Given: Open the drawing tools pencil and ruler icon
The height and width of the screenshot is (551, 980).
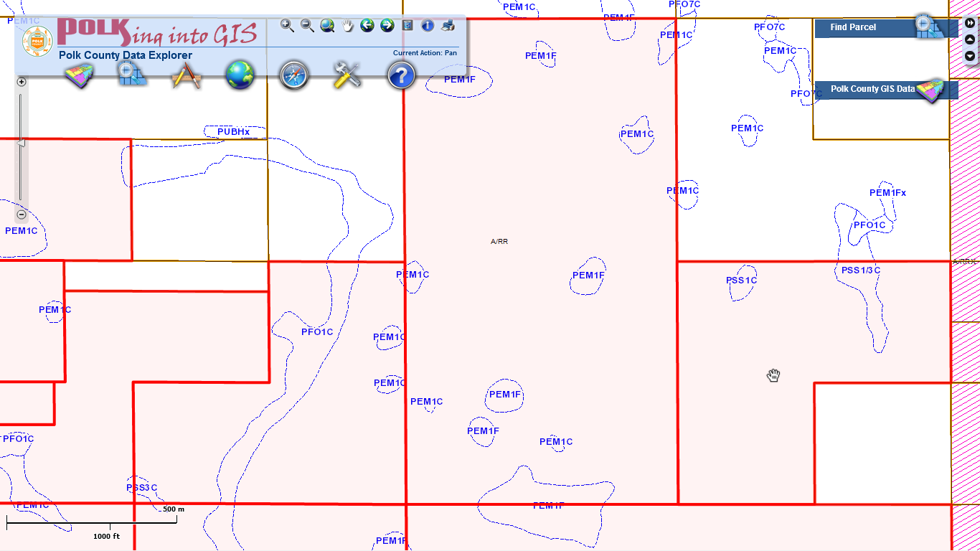Looking at the screenshot, I should (x=186, y=75).
